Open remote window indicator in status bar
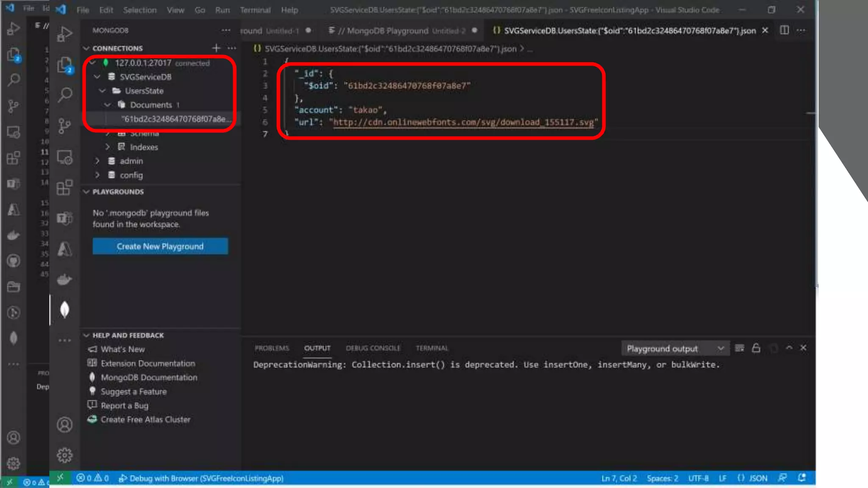 60,478
